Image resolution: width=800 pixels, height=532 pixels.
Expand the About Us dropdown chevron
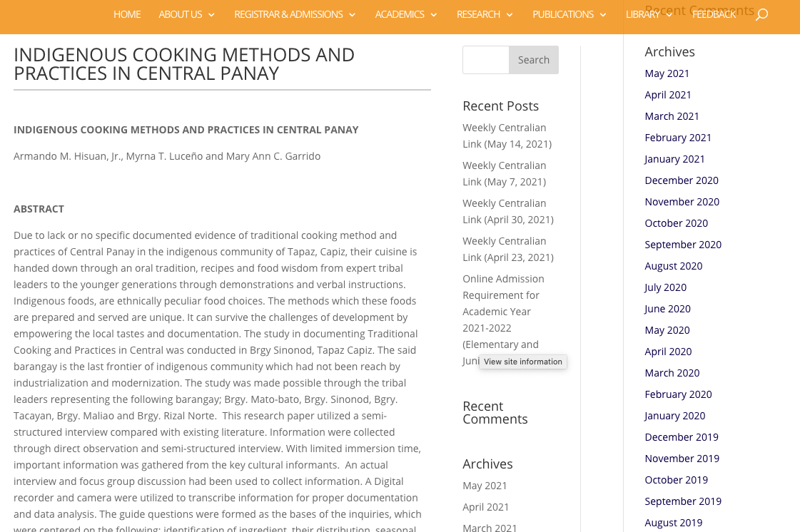tap(211, 15)
